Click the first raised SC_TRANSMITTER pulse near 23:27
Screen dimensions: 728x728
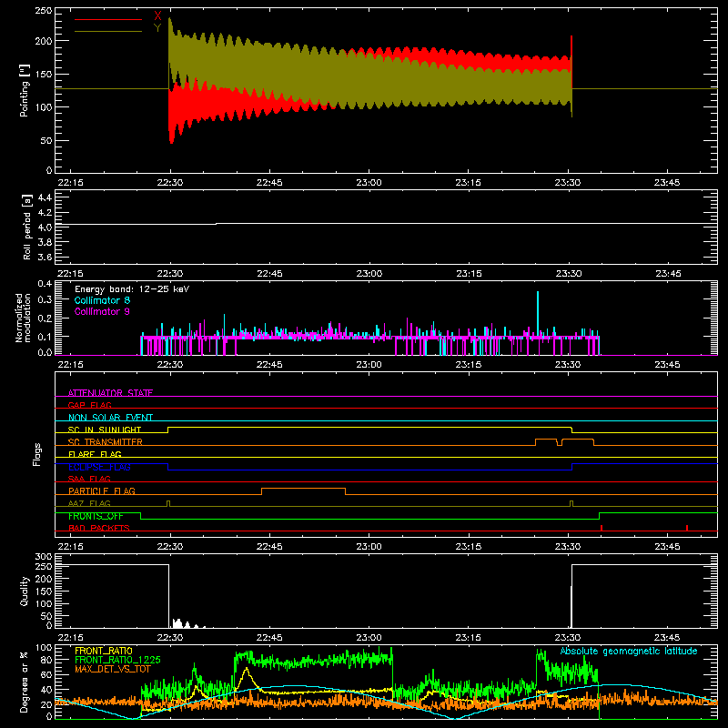point(546,439)
